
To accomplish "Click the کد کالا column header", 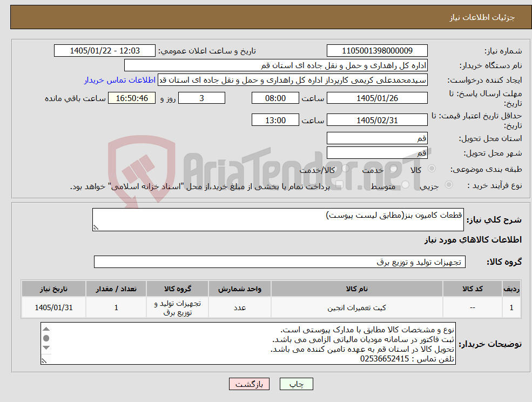I will (473, 289).
